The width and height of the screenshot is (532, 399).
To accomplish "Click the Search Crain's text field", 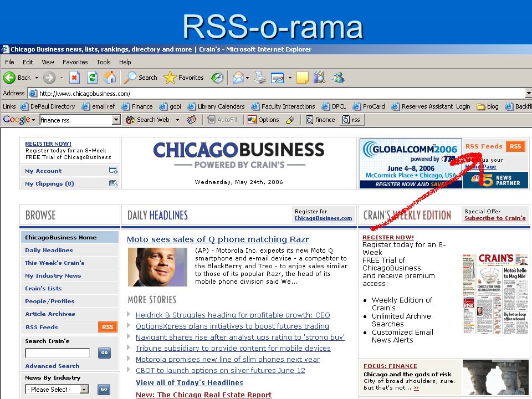I will coord(57,353).
